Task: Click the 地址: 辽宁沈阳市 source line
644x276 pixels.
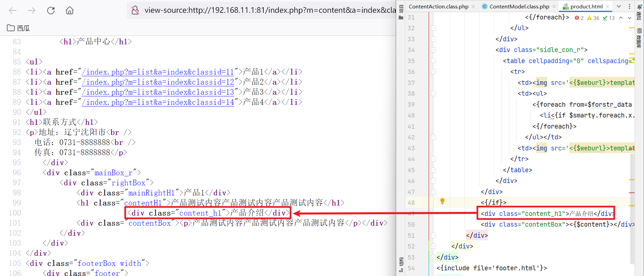Action: coord(78,132)
